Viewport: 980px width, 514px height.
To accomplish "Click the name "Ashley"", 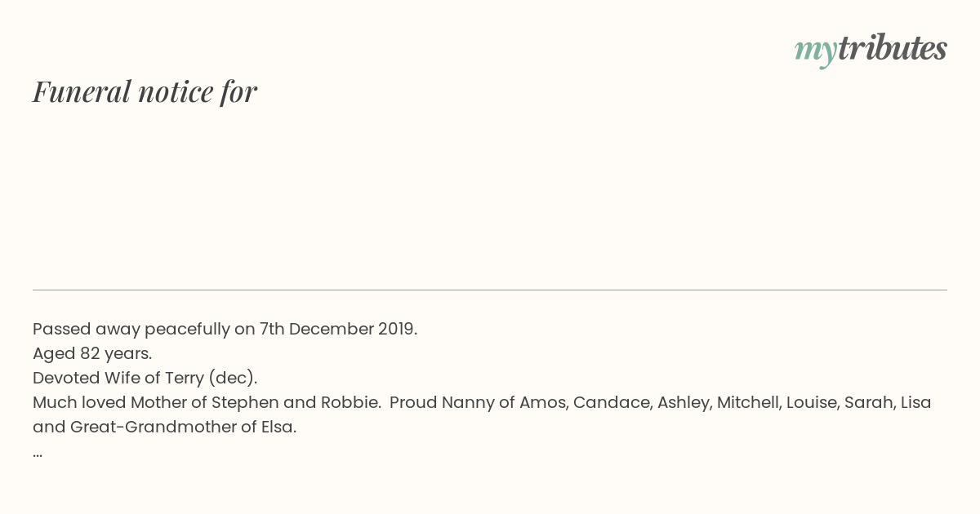I will (684, 402).
